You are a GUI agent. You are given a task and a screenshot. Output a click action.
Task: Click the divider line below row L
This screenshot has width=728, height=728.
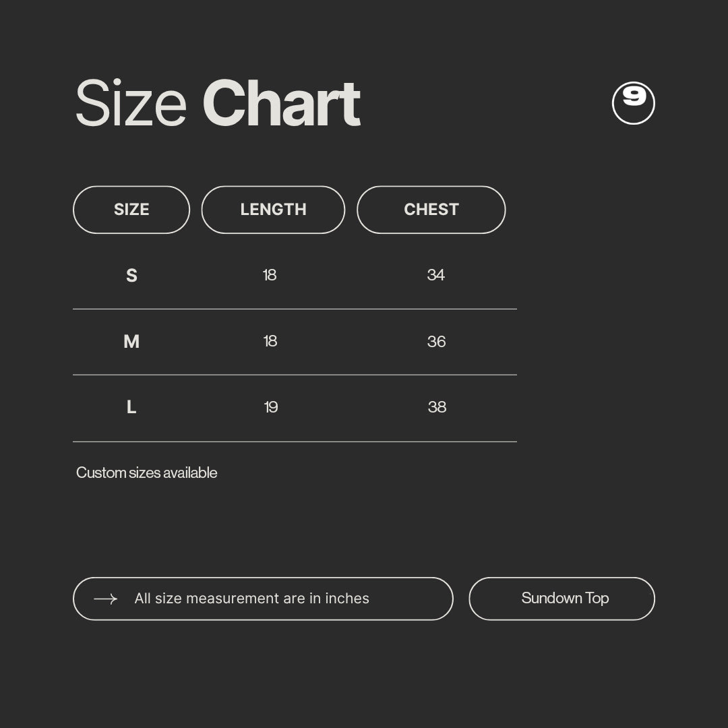[x=295, y=442]
